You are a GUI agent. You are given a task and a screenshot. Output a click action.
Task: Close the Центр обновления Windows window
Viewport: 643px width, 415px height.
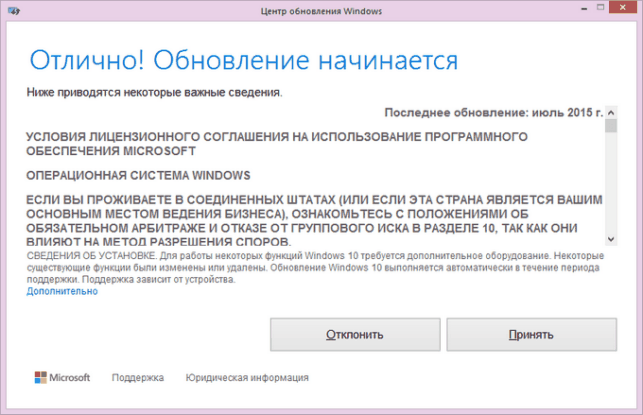tap(622, 7)
